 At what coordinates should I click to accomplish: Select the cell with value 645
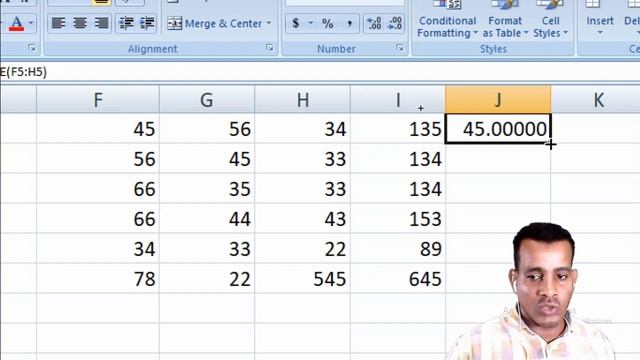coord(398,279)
